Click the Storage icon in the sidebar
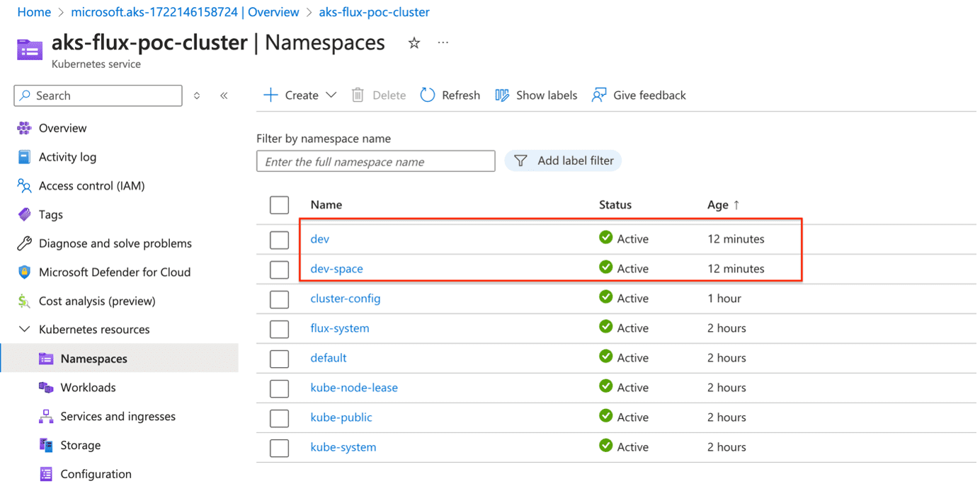Viewport: 980px width, 486px height. click(x=46, y=445)
